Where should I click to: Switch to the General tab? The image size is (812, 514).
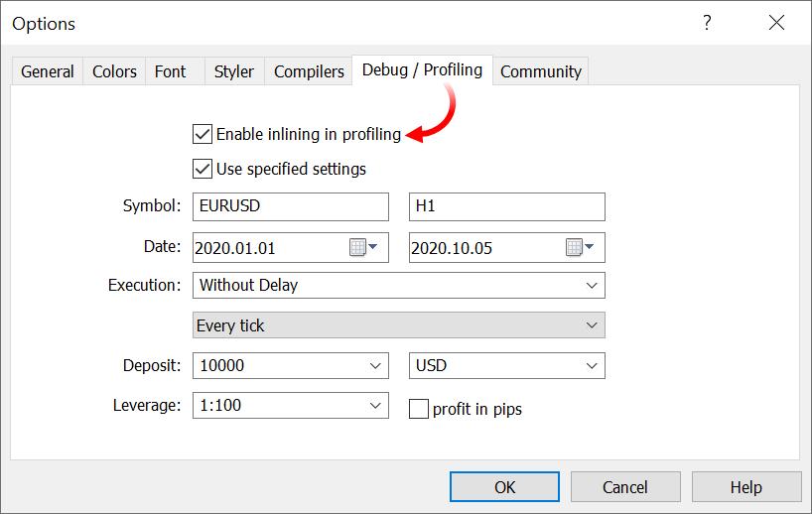[x=48, y=71]
